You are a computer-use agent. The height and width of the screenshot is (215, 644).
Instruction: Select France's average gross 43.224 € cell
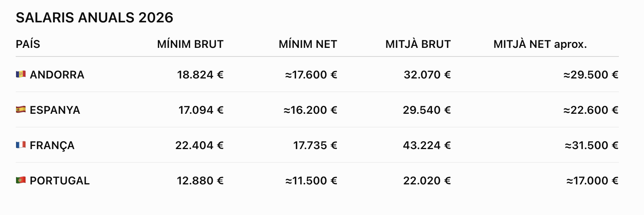427,145
